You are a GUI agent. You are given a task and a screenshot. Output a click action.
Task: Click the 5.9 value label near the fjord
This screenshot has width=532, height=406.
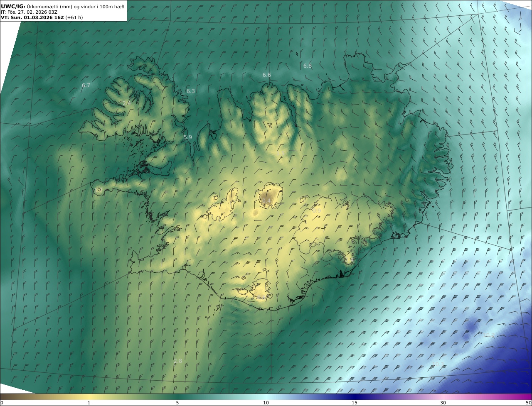click(x=188, y=137)
